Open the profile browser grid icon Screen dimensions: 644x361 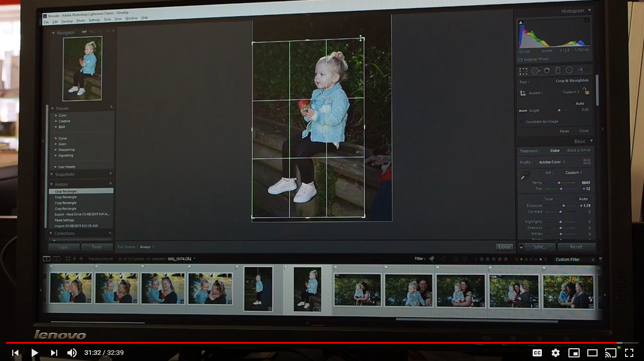coord(586,162)
